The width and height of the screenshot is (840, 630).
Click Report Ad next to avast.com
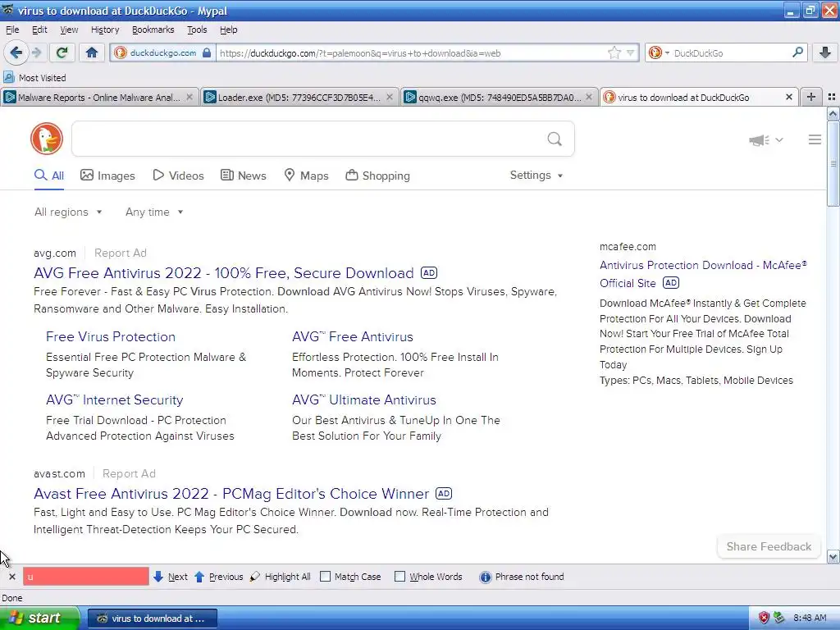[129, 473]
